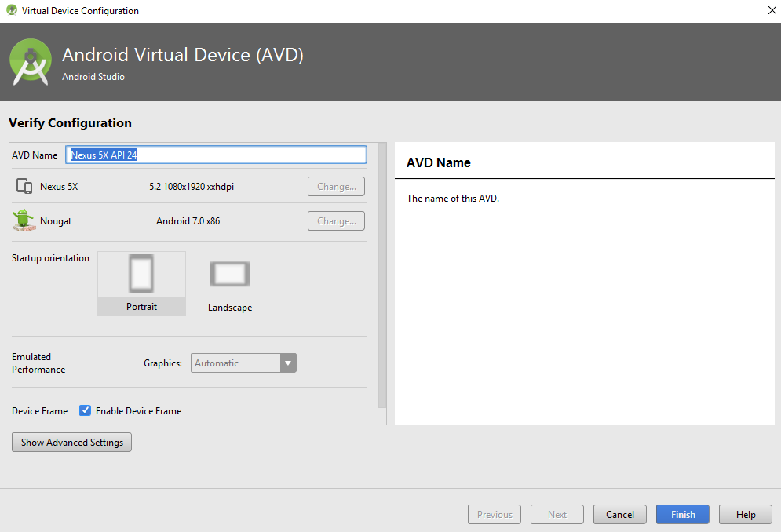Viewport: 781px width, 532px height.
Task: Click the '5.2 1080x1920 xxhdpi' text
Action: pyautogui.click(x=192, y=187)
